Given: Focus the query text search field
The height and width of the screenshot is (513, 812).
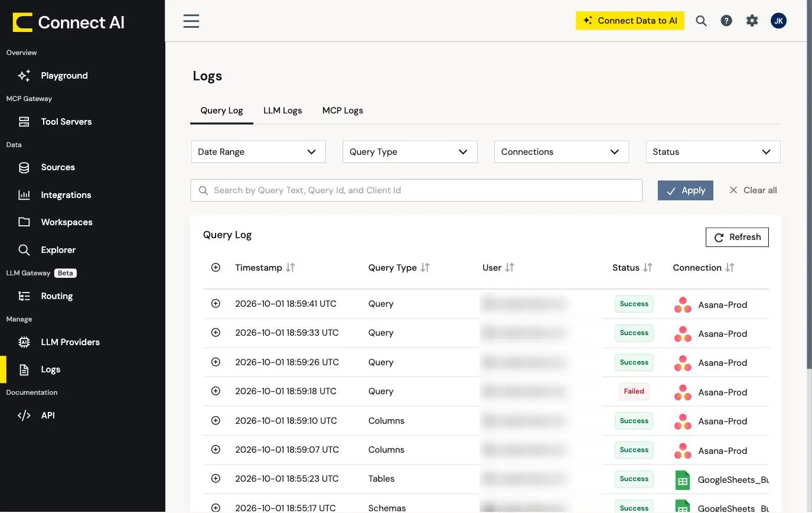Looking at the screenshot, I should [x=416, y=190].
